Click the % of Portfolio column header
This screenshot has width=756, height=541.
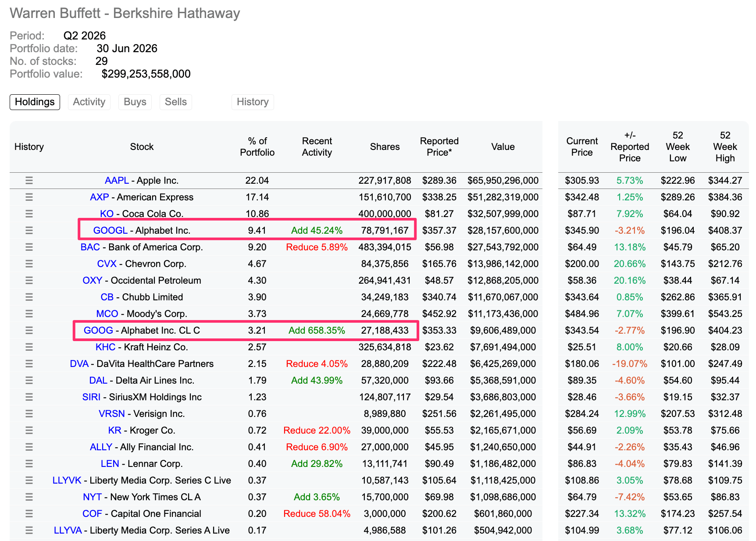(257, 146)
